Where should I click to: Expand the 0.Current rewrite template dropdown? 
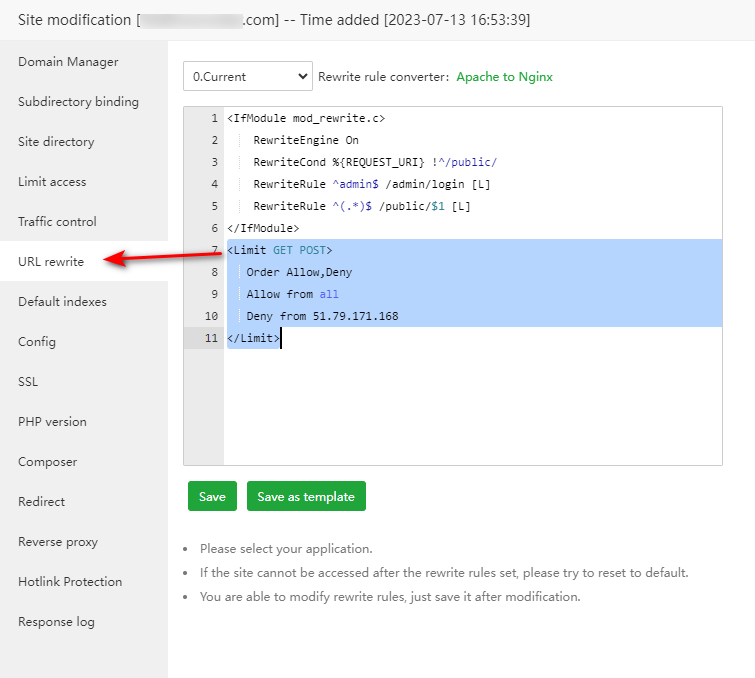(247, 76)
